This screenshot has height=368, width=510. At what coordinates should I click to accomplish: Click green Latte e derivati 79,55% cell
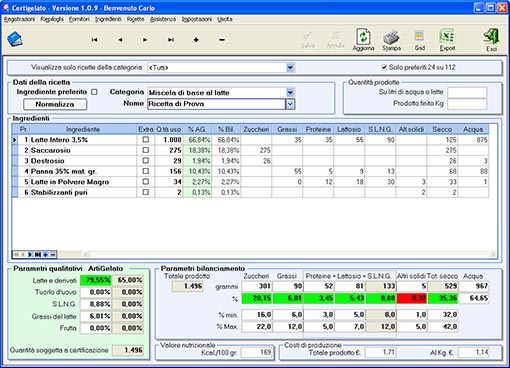(96, 280)
